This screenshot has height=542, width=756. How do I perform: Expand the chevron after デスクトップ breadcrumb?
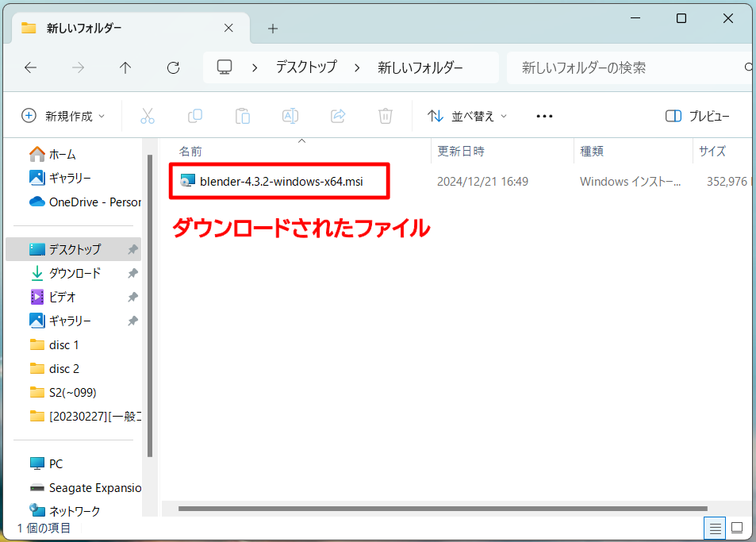[357, 67]
